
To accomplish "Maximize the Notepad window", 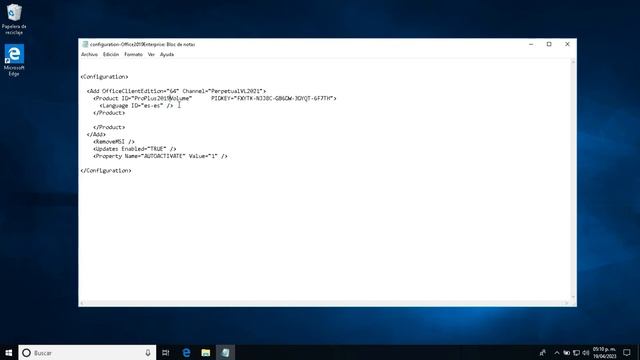I will point(549,44).
